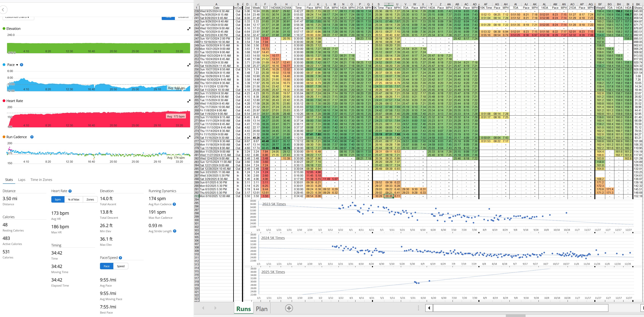Click the 'In/Out' column heading cell
Screen dimensions: 644x317
tap(238, 8)
